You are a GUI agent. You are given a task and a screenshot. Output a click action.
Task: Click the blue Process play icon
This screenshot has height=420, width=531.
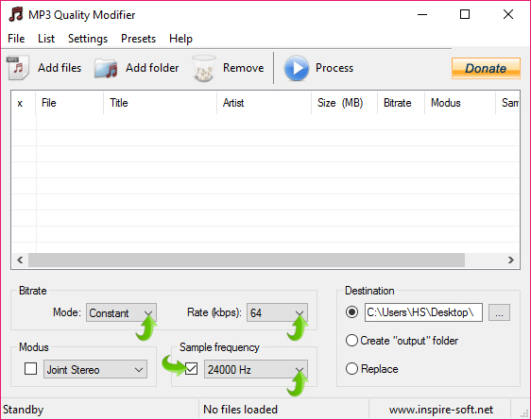[x=297, y=68]
